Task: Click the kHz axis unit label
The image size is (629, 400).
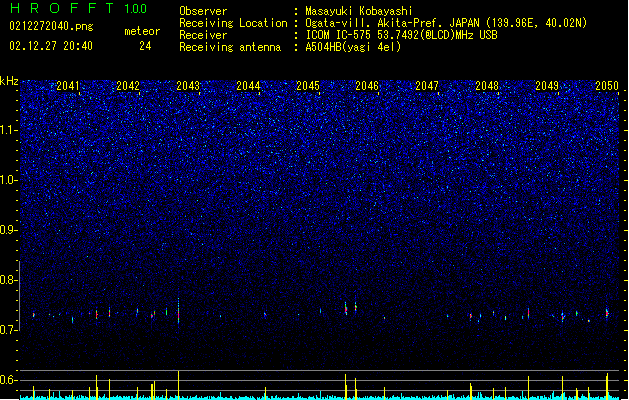Action: coord(9,81)
